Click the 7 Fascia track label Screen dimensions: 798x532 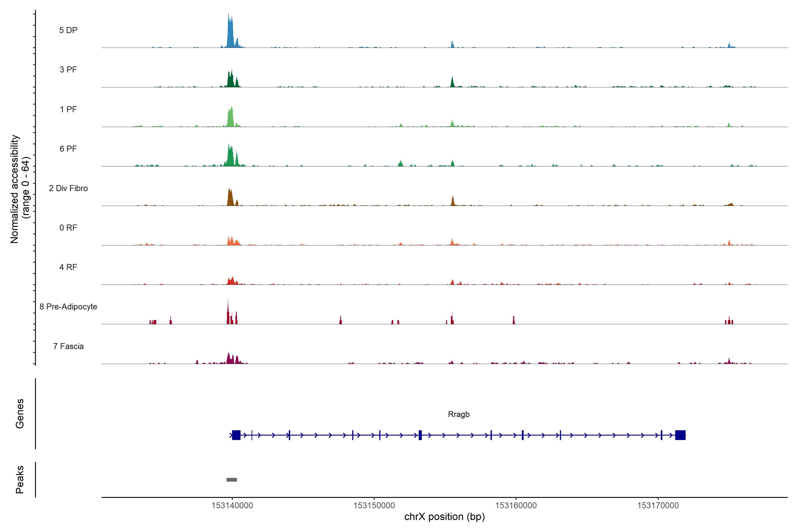(x=68, y=346)
